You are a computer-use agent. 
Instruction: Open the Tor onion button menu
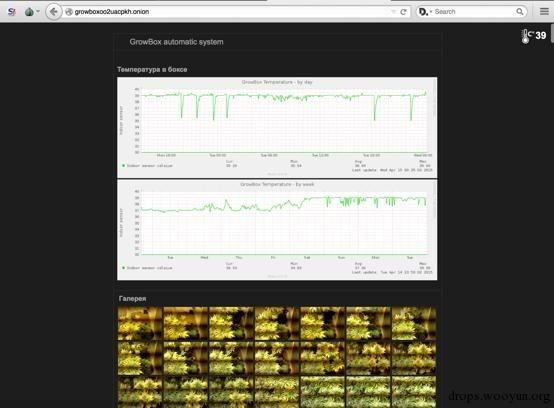pyautogui.click(x=32, y=12)
